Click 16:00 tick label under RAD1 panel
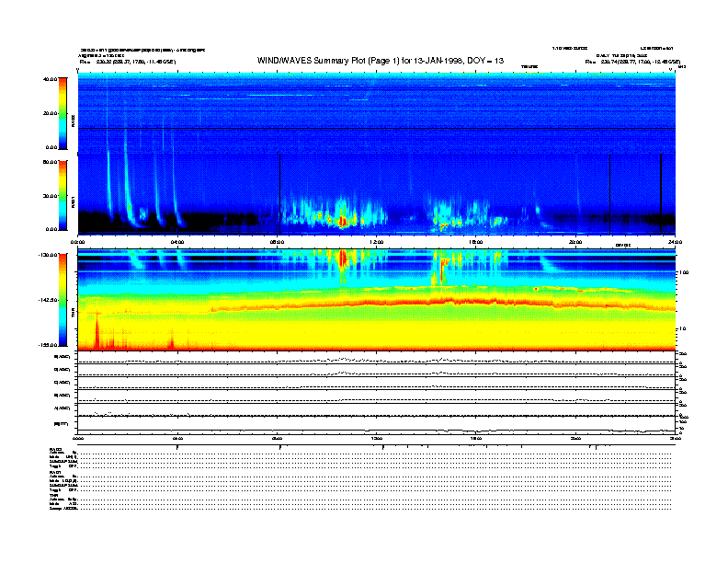728x563 pixels. [476, 242]
